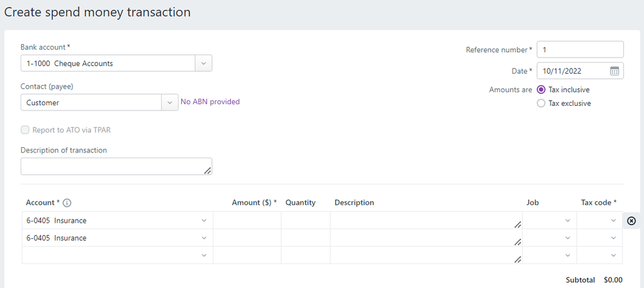Remove the first Insurance line row
The height and width of the screenshot is (288, 644).
point(631,221)
